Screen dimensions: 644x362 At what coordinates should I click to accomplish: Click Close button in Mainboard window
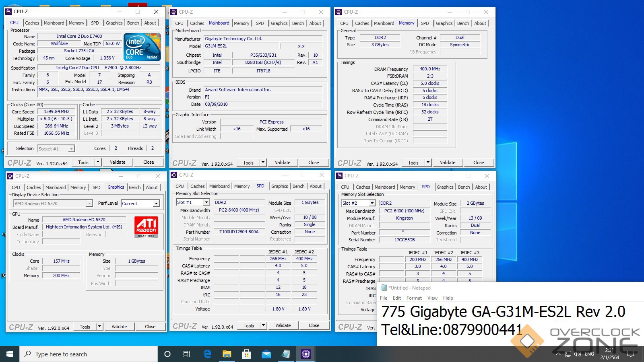(x=314, y=162)
